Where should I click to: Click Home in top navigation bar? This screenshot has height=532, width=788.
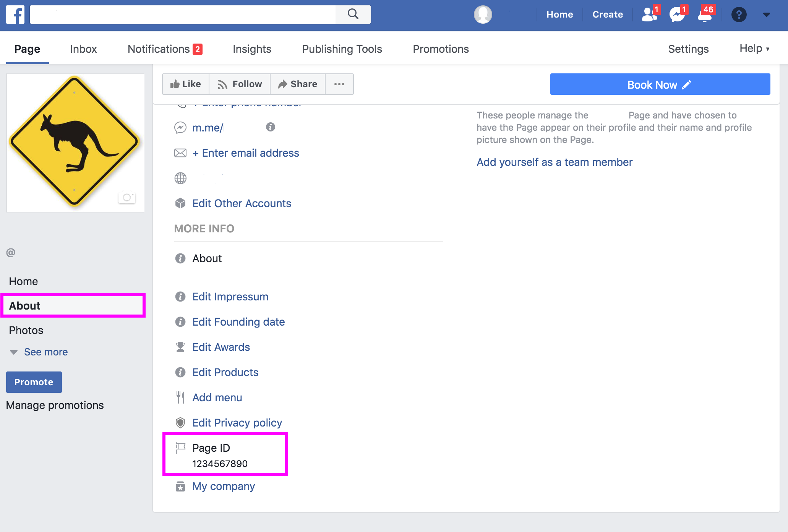pyautogui.click(x=559, y=15)
